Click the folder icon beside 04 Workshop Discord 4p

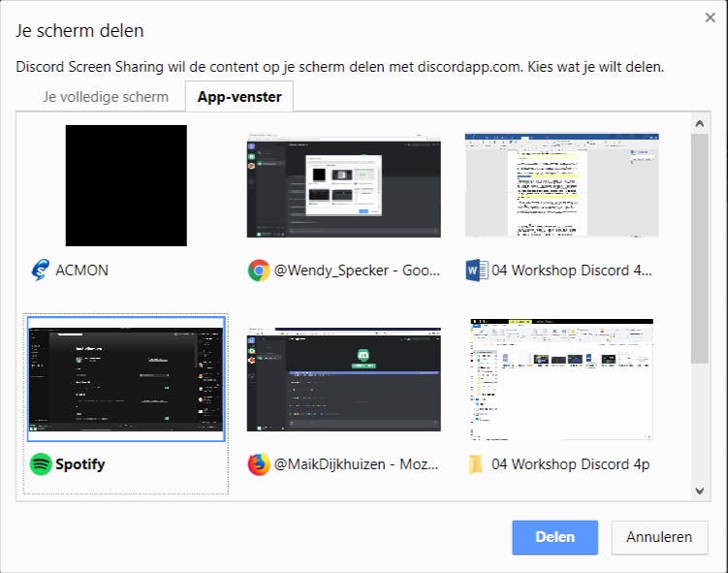pyautogui.click(x=476, y=464)
